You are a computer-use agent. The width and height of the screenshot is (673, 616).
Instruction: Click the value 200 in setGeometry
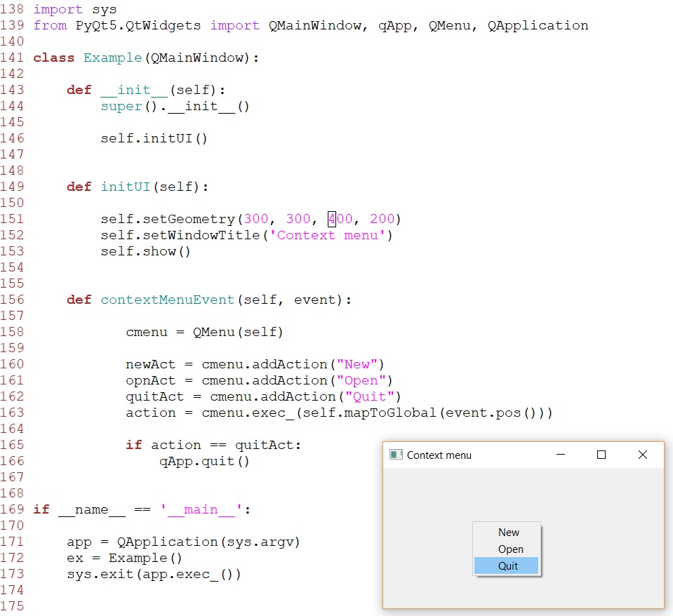(x=382, y=219)
